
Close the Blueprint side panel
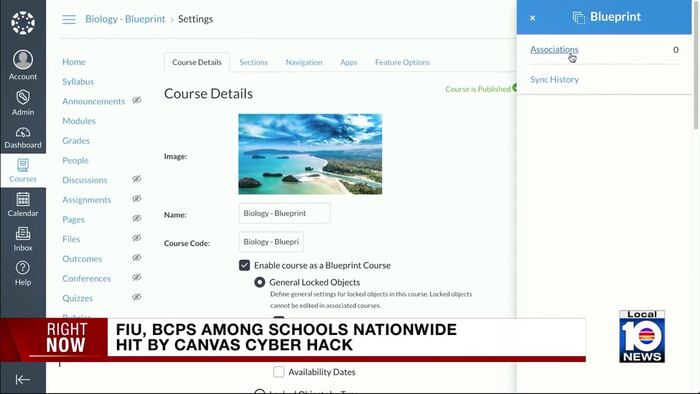(x=533, y=18)
